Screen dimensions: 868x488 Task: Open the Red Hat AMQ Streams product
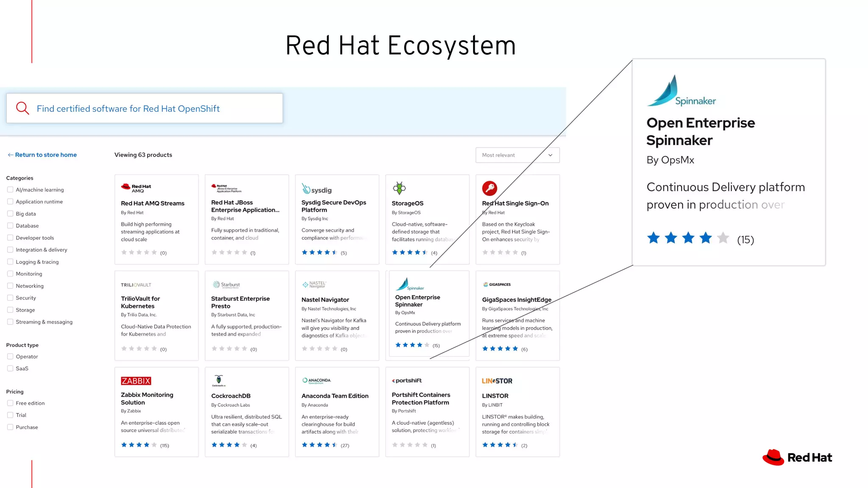[x=153, y=203]
